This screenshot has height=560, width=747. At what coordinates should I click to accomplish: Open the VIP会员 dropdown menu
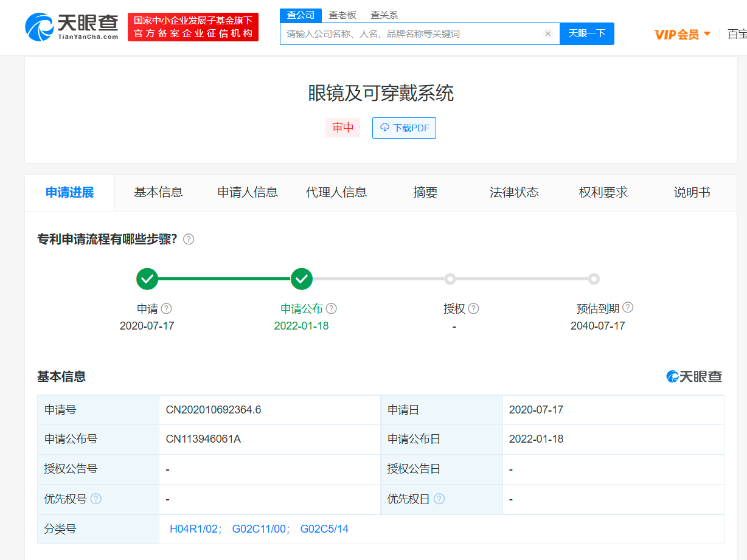[x=683, y=34]
